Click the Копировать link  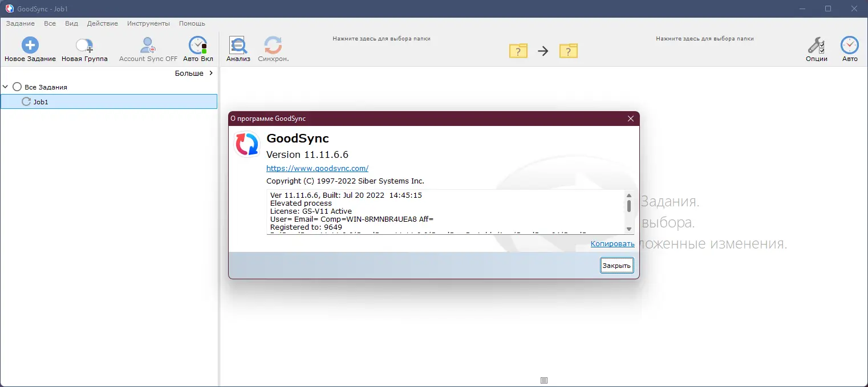[x=613, y=244]
